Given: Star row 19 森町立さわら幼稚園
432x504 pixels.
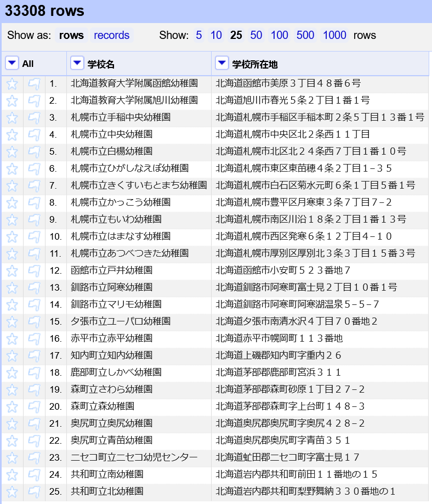Looking at the screenshot, I should pyautogui.click(x=12, y=390).
